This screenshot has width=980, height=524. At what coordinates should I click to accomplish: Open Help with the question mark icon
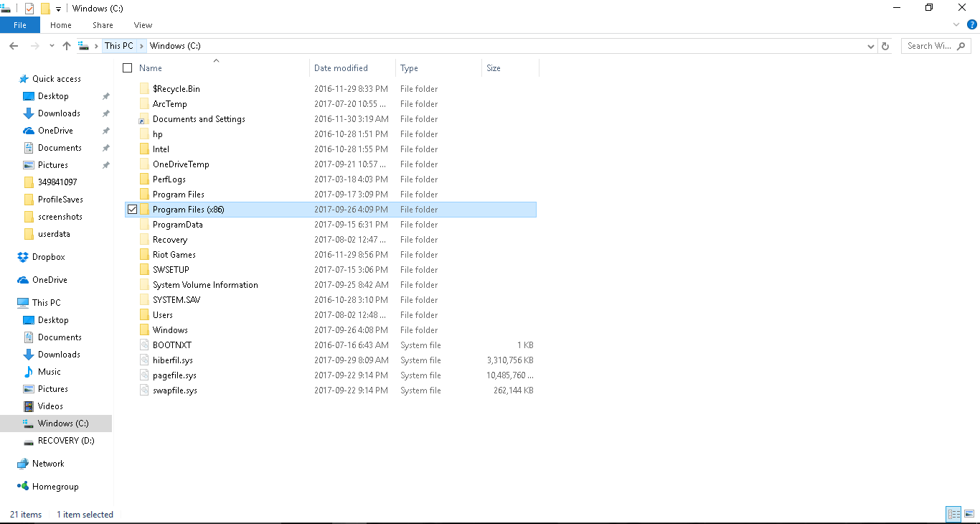click(972, 24)
